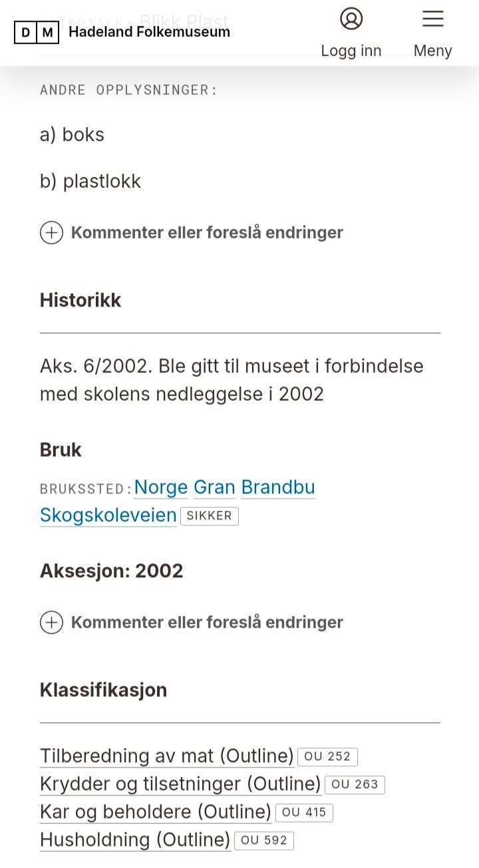
Task: Open the Brandbu location link
Action: [x=277, y=488]
